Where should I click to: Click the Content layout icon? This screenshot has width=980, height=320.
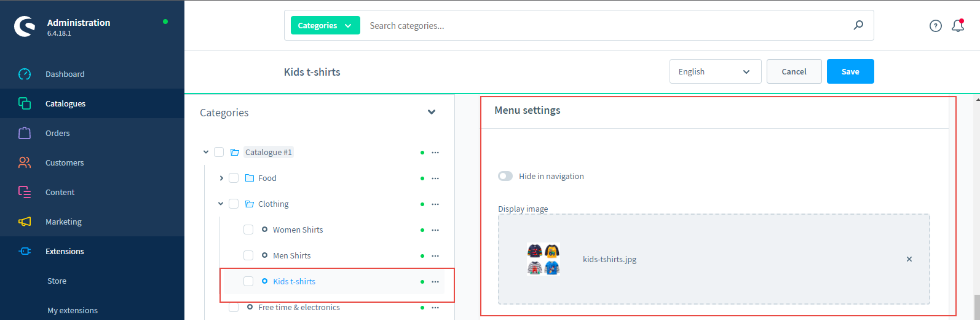(x=25, y=192)
